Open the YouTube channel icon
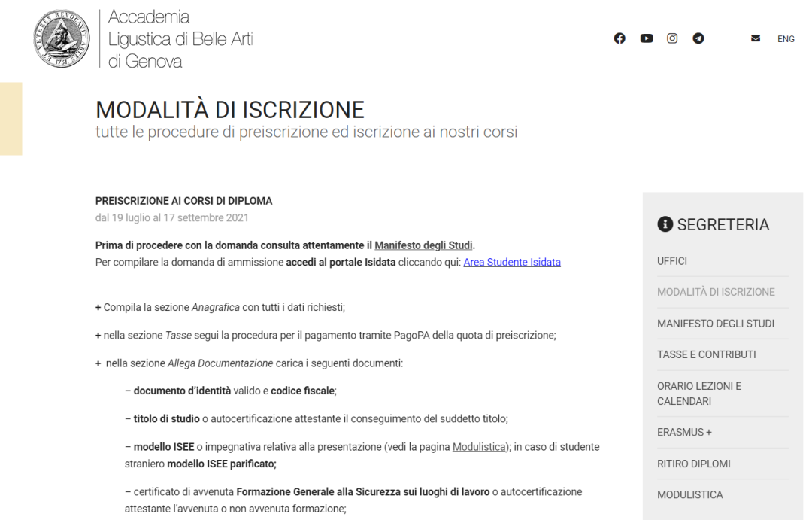The height and width of the screenshot is (520, 812). (646, 38)
